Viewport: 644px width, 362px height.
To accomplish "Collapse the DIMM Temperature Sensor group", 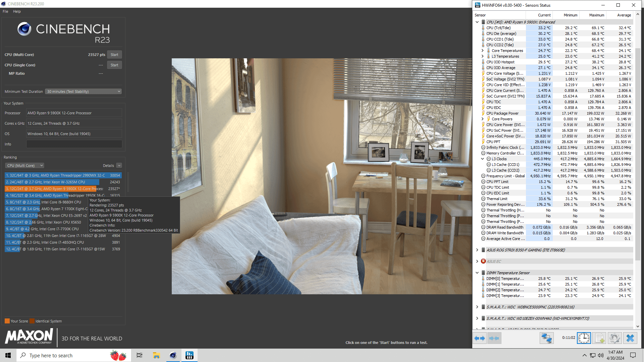I will point(477,273).
